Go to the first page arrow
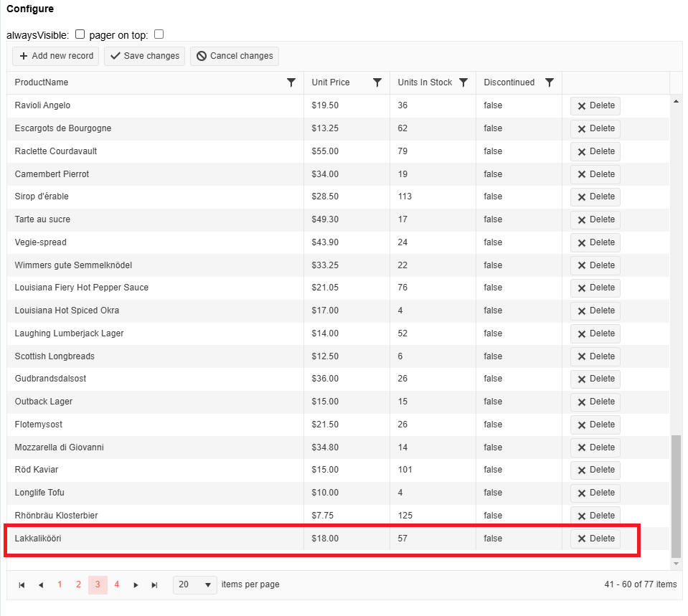This screenshot has width=688, height=616. [22, 585]
